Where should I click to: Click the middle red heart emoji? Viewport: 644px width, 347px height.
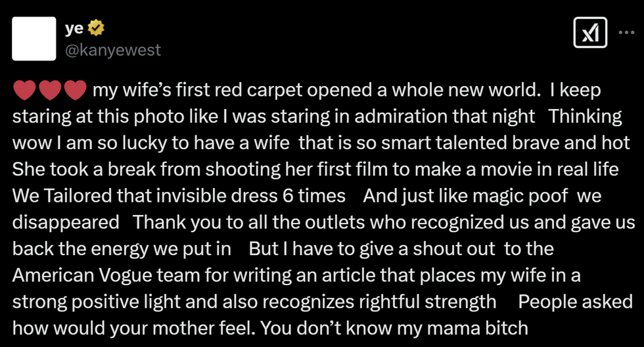[50, 90]
